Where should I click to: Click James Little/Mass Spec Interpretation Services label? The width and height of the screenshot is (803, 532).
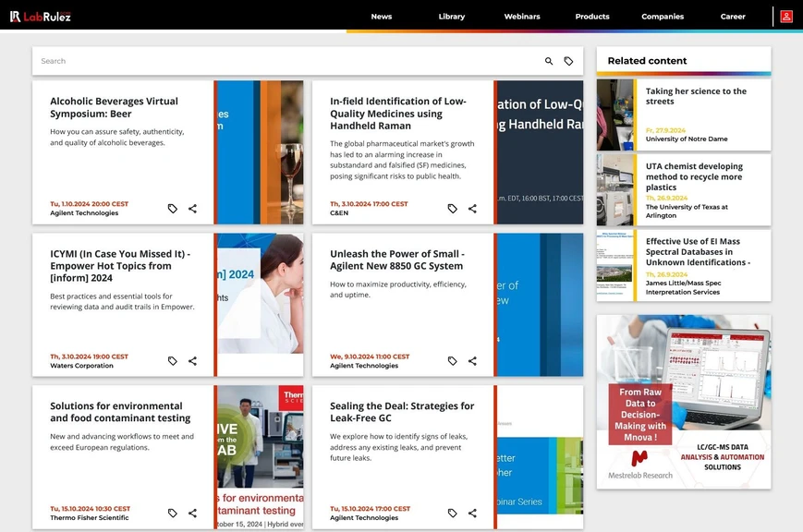(683, 287)
